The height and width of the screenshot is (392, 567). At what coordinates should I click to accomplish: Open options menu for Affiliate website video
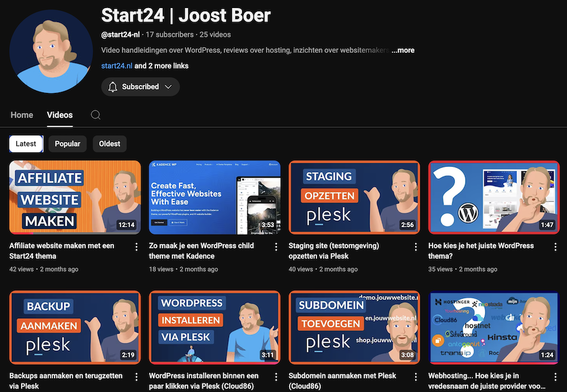tap(136, 247)
